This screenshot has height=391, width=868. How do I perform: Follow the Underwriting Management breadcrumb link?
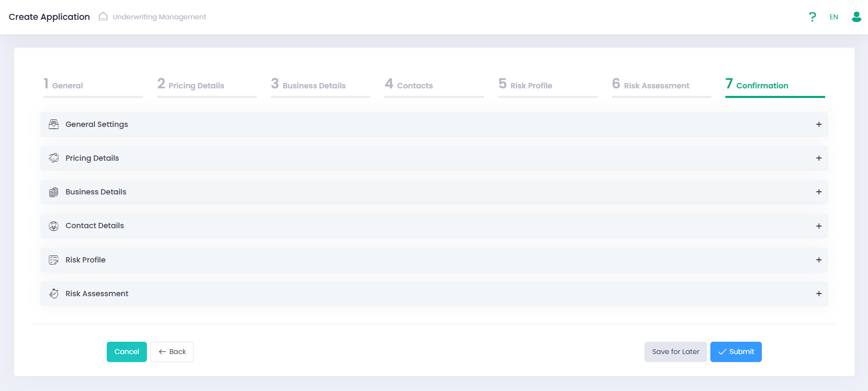[159, 17]
